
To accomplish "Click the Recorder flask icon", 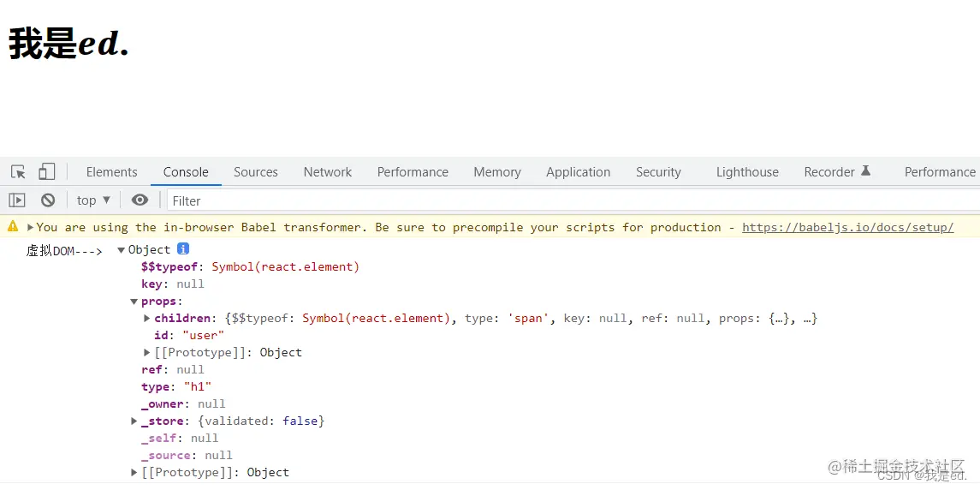I will [865, 170].
